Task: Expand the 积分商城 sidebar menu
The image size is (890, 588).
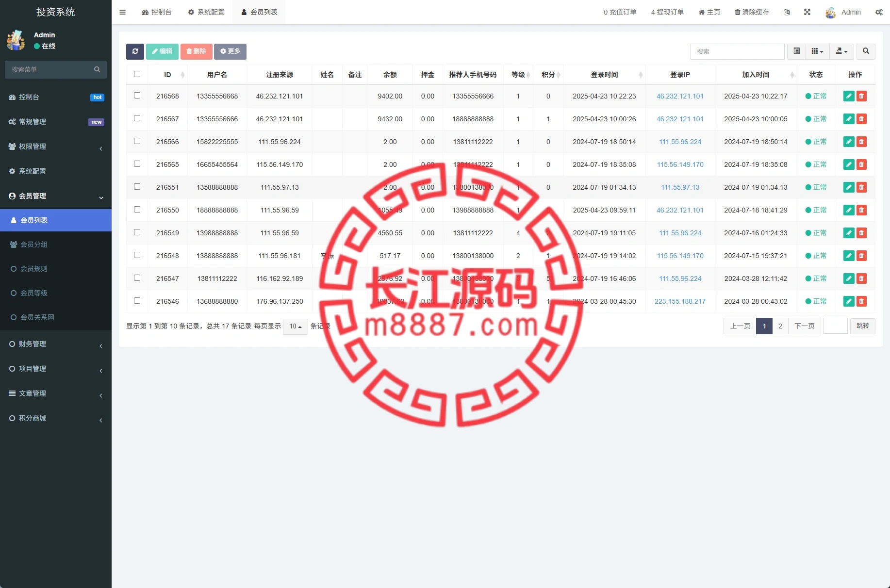Action: [56, 418]
